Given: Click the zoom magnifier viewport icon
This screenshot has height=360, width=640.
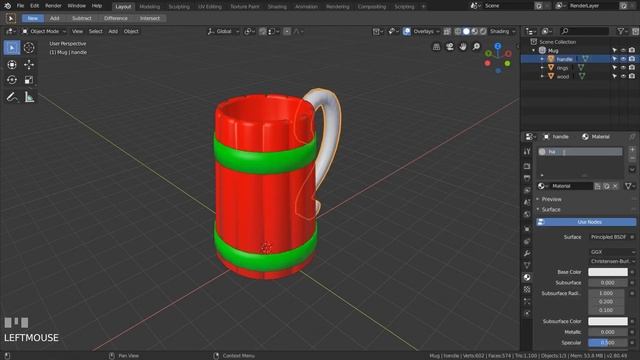Looking at the screenshot, I should (476, 47).
